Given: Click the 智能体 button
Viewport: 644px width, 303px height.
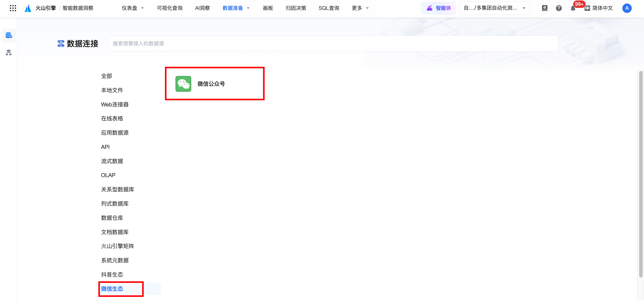Looking at the screenshot, I should point(438,8).
